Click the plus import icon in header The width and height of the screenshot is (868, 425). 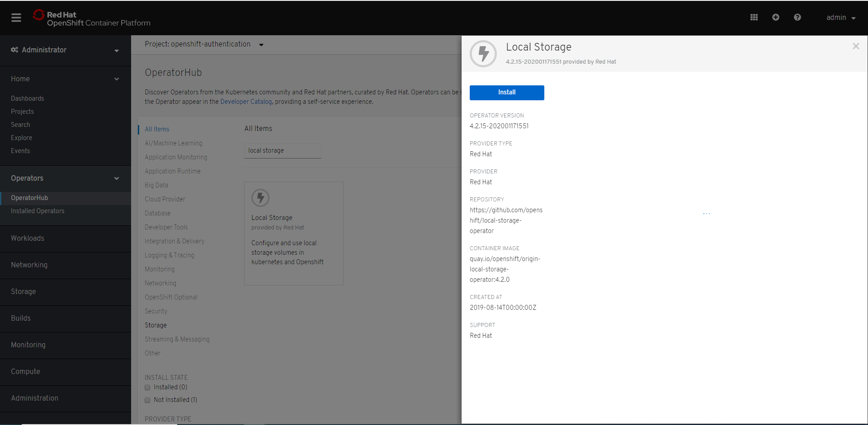(x=775, y=17)
